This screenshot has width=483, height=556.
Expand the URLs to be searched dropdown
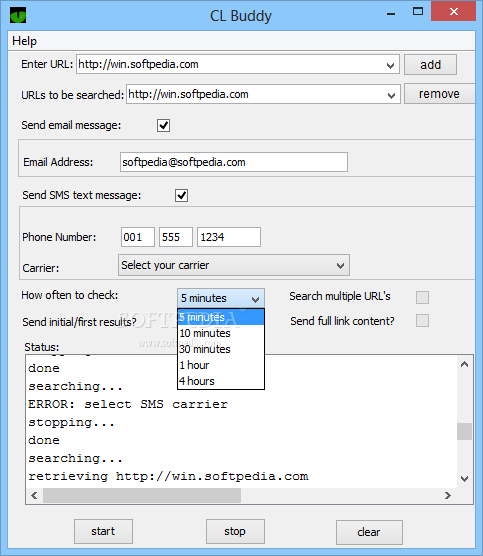coord(391,95)
